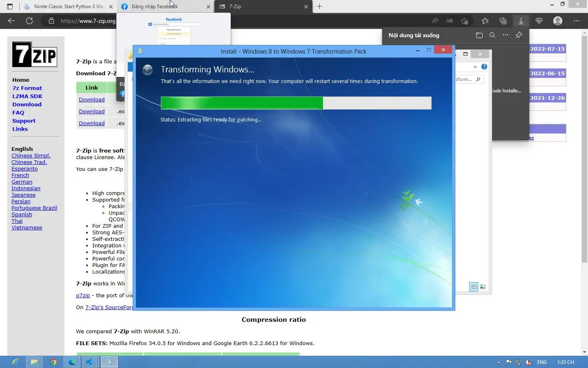Close the Ninite browser tab
The height and width of the screenshot is (368, 588).
111,7
